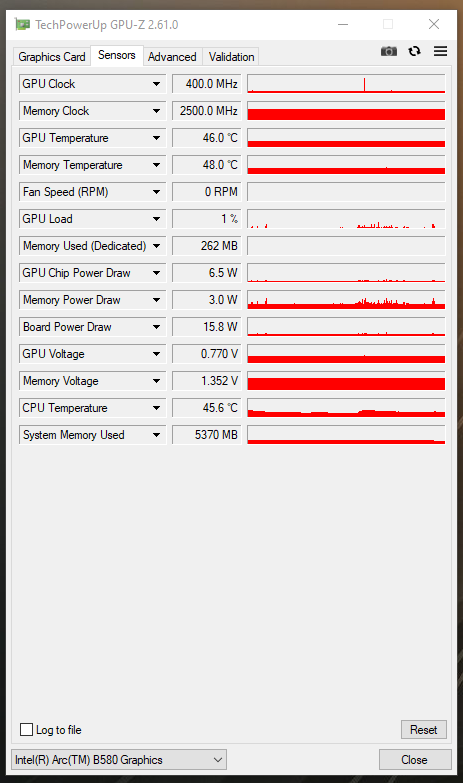Open the Advanced tab

pyautogui.click(x=172, y=57)
